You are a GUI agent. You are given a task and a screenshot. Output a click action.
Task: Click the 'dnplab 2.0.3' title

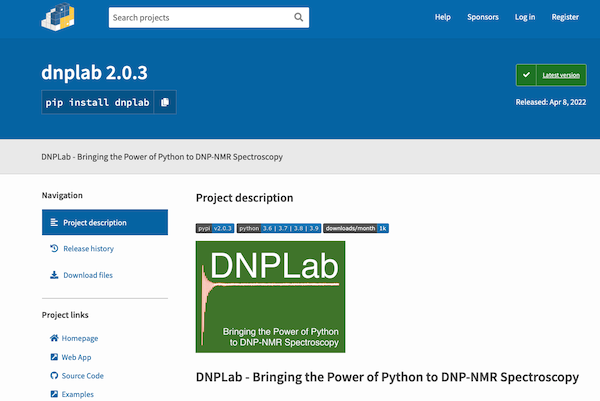[x=94, y=72]
